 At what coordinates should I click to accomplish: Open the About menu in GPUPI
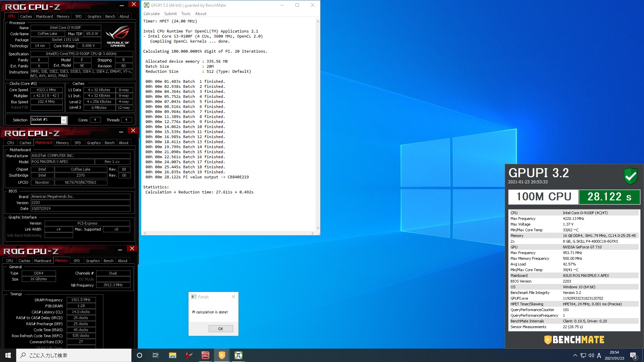(x=201, y=14)
